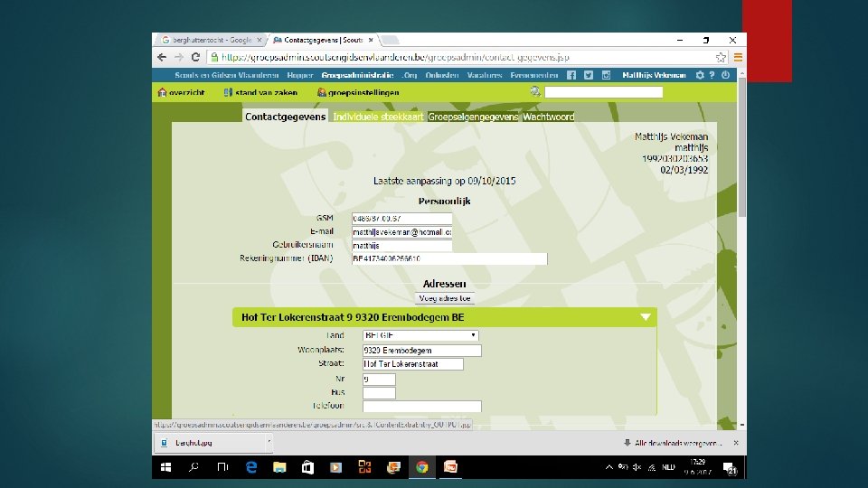
Task: Open groepsinstellingen menu item
Action: click(358, 92)
